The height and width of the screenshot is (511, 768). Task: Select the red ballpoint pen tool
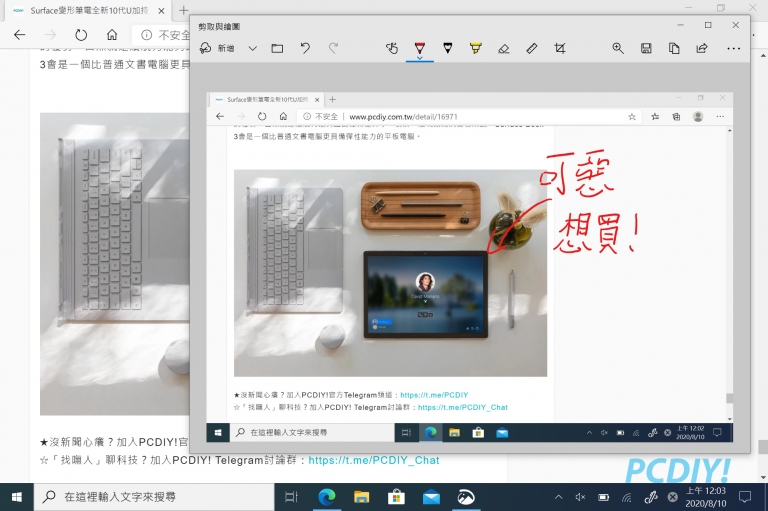pos(420,47)
